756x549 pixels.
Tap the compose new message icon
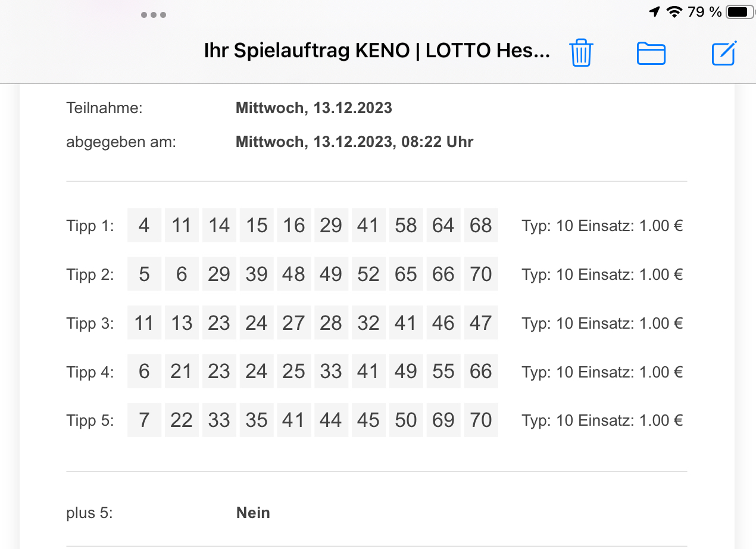point(724,53)
